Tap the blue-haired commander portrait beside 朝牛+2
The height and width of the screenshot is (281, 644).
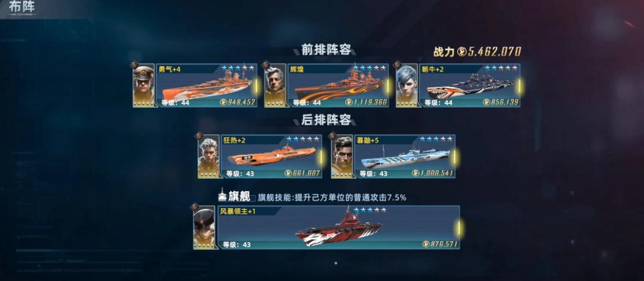[406, 86]
